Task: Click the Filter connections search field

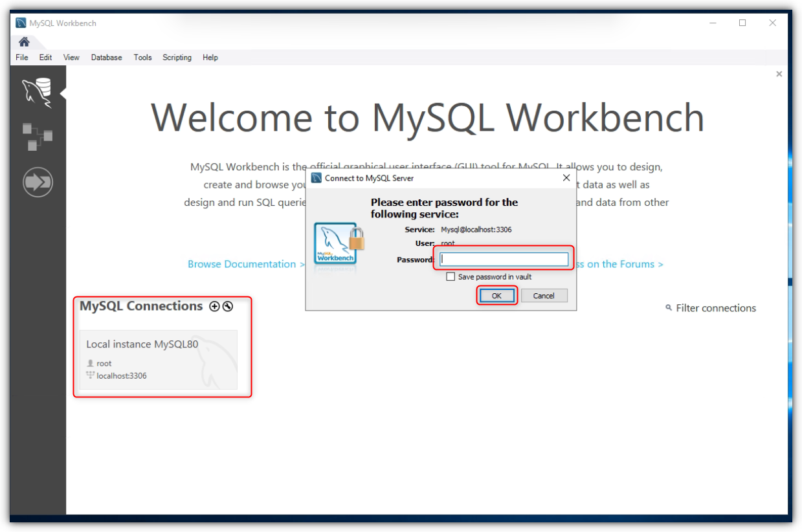Action: click(716, 308)
